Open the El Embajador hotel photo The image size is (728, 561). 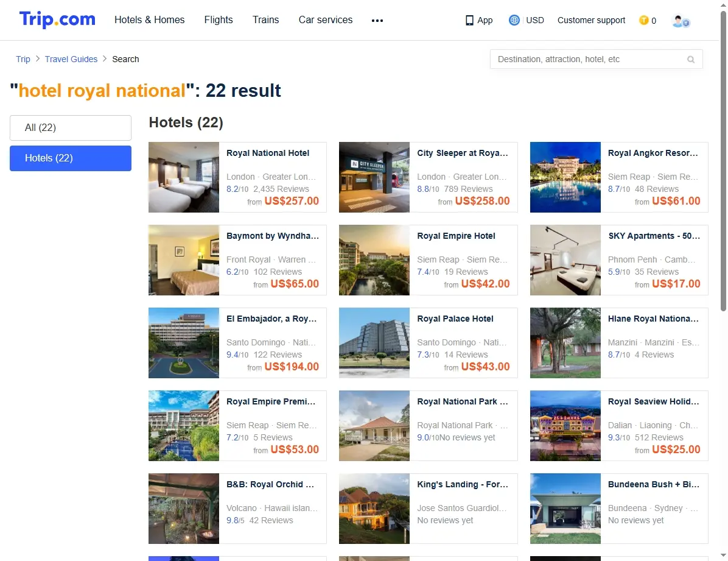coord(184,342)
